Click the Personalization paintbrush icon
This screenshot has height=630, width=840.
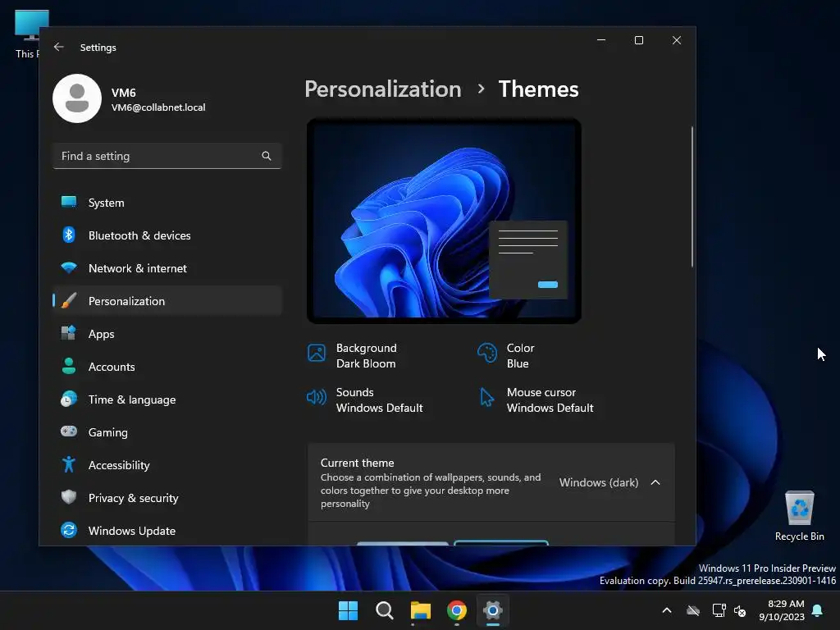[x=69, y=300]
